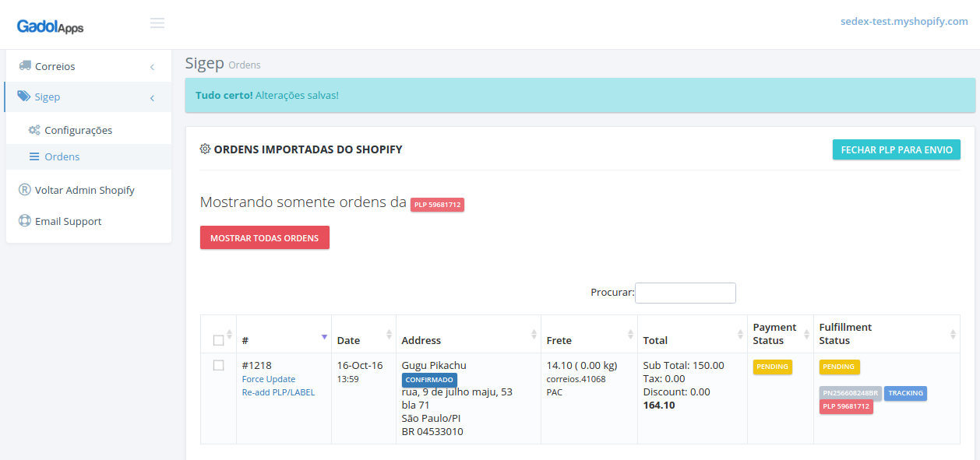Click the Voltar Admin Shopify registered icon
The height and width of the screenshot is (460, 980).
[25, 190]
